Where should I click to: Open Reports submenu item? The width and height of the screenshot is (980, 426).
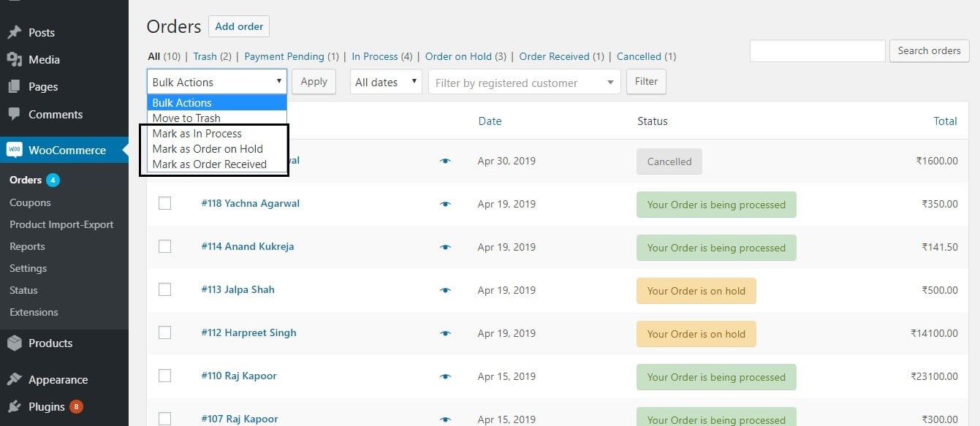27,246
